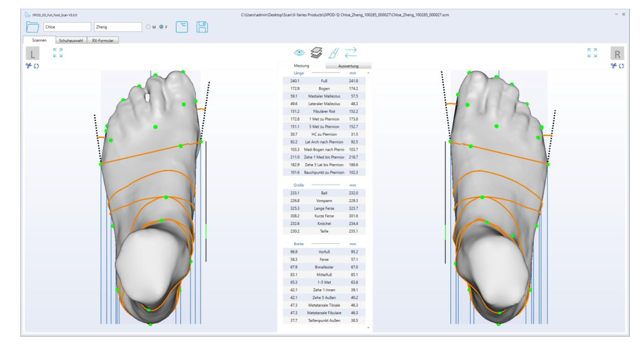Image resolution: width=644 pixels, height=347 pixels.
Task: Activate the paintbrush tool icon
Action: point(333,53)
